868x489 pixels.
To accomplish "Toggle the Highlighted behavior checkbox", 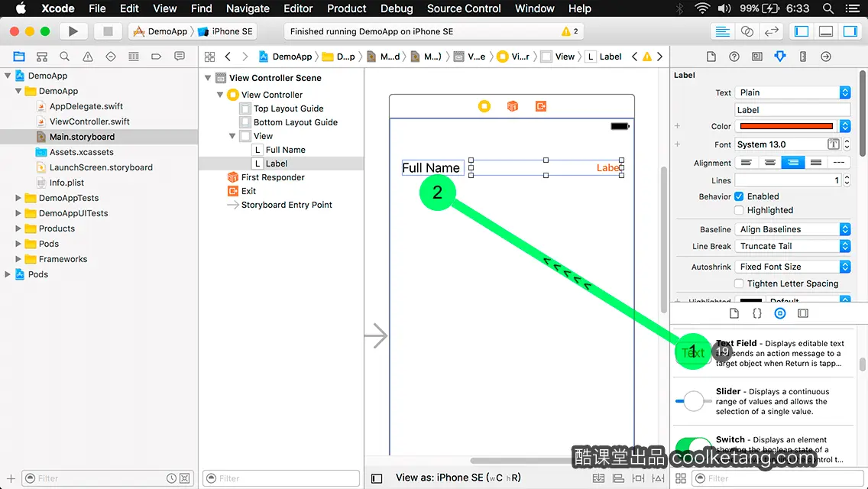I will 739,210.
